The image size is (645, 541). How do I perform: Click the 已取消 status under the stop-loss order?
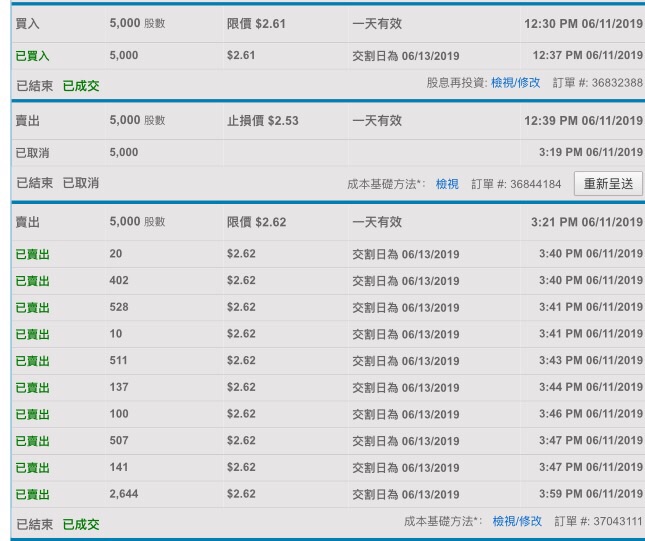[81, 184]
